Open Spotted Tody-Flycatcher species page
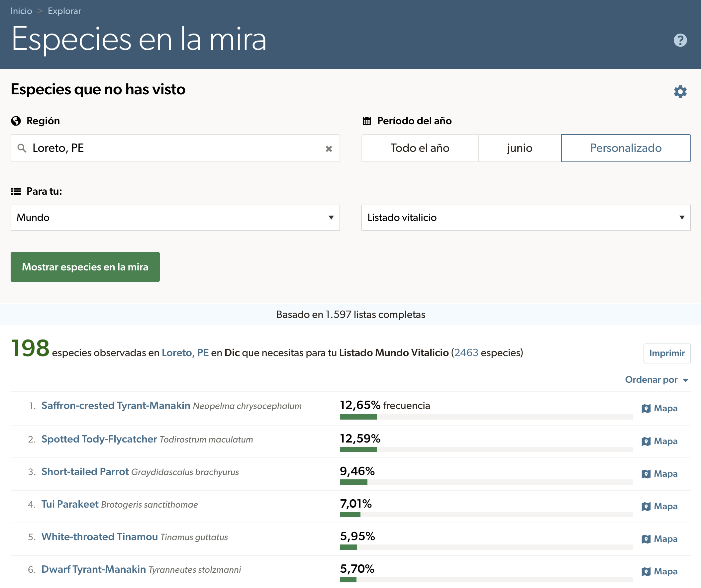Viewport: 701px width, 588px height. point(99,439)
